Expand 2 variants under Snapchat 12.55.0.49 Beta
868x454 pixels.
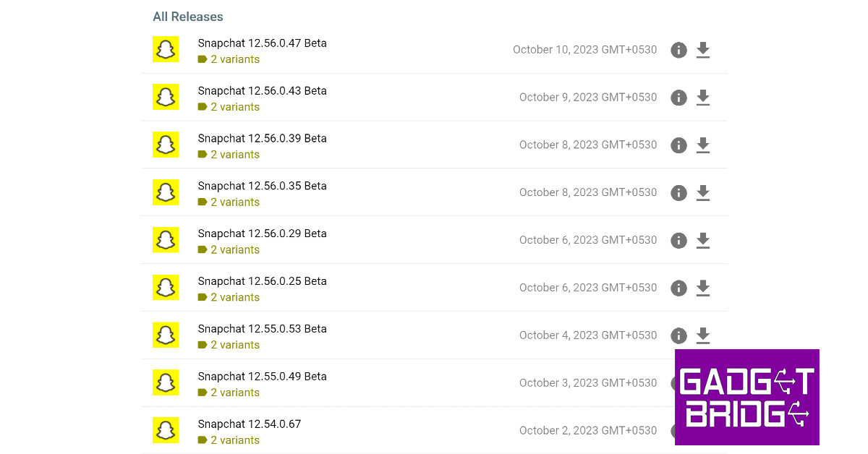pos(234,393)
